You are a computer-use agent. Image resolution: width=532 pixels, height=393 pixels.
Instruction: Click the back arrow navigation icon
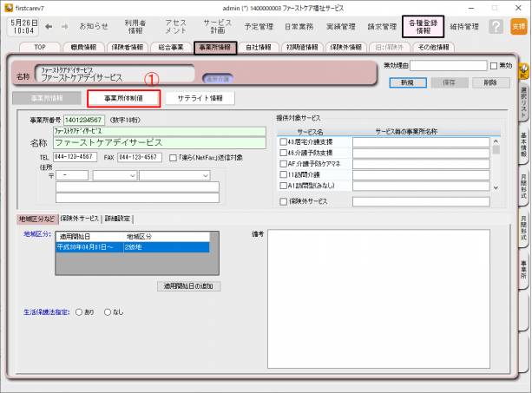tap(48, 27)
